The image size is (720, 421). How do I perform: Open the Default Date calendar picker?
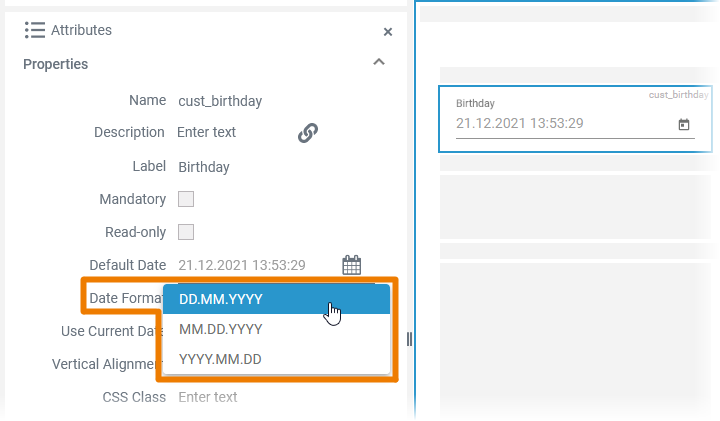351,265
